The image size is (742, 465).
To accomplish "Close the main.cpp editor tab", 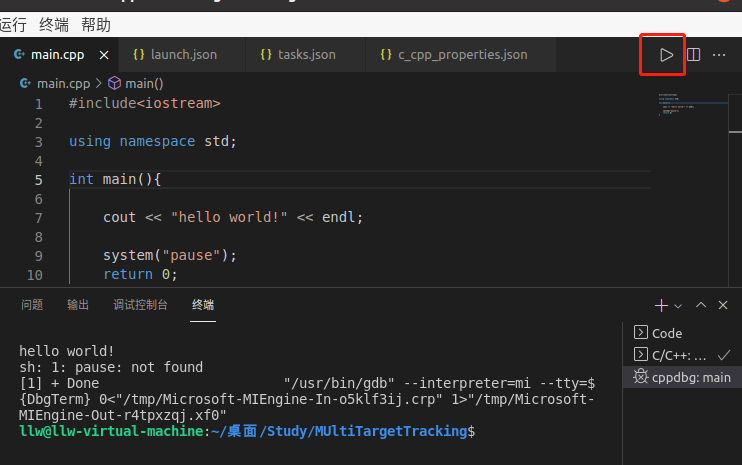I will (104, 55).
